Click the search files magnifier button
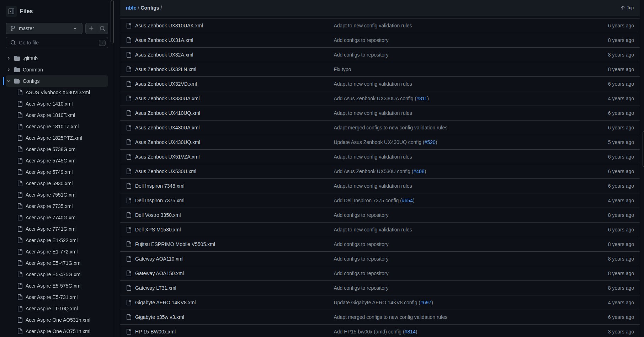 [x=102, y=28]
